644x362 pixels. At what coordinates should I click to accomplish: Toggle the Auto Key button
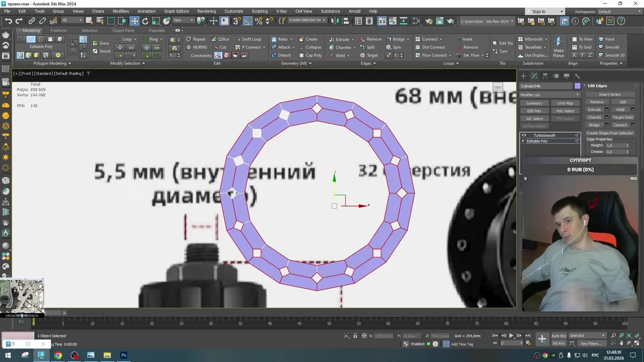[558, 335]
